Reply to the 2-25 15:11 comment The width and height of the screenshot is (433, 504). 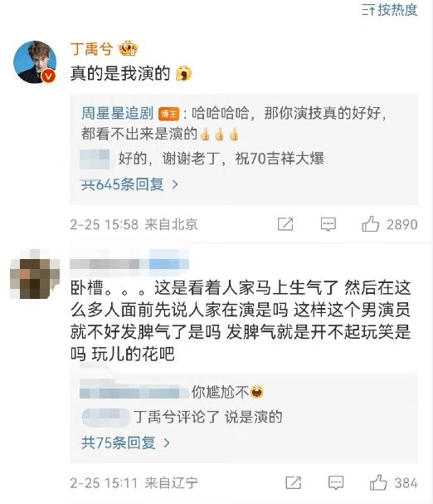[x=336, y=482]
